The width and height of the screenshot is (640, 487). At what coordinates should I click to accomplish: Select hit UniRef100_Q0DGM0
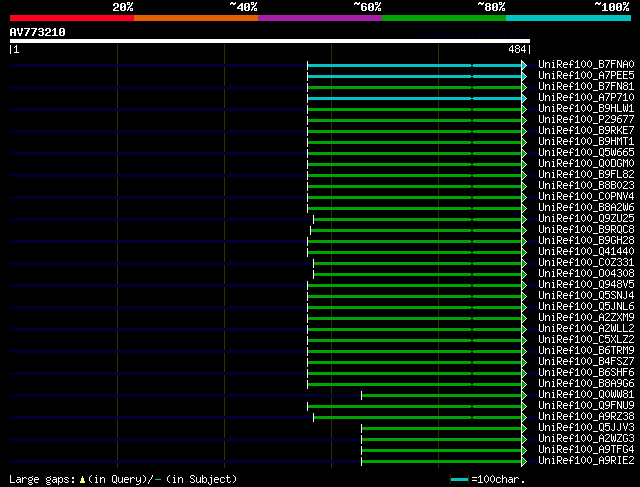(586, 164)
